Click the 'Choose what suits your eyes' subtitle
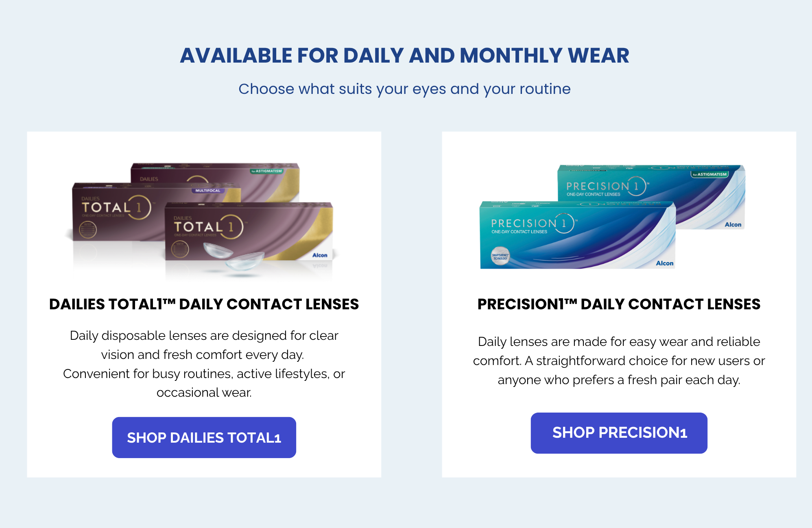The height and width of the screenshot is (528, 812). click(404, 89)
